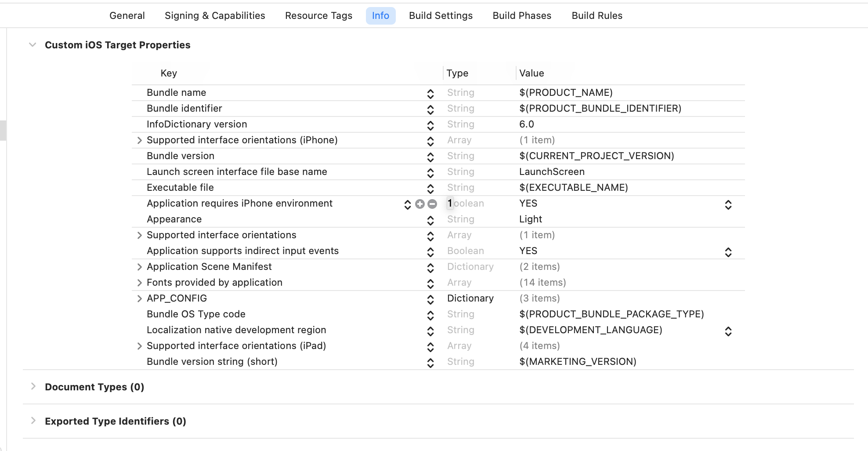Open the type selector for Bundle version
868x451 pixels.
(x=430, y=157)
